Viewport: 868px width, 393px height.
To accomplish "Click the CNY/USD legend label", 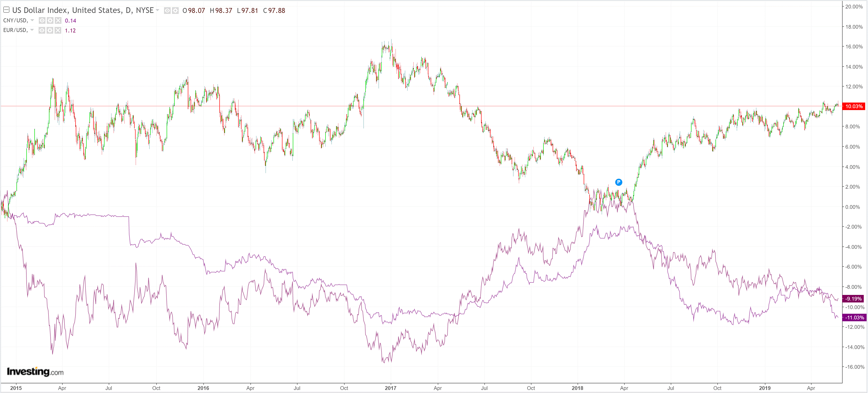I will [x=15, y=20].
